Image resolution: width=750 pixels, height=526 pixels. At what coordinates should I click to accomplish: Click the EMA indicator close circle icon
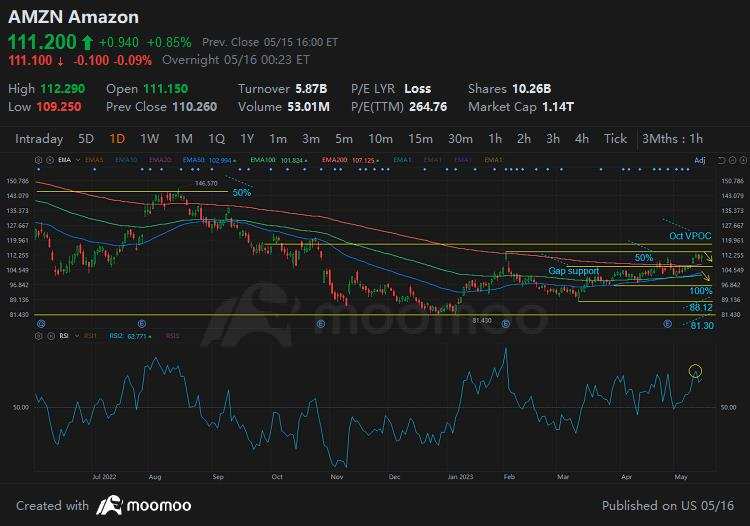(49, 160)
